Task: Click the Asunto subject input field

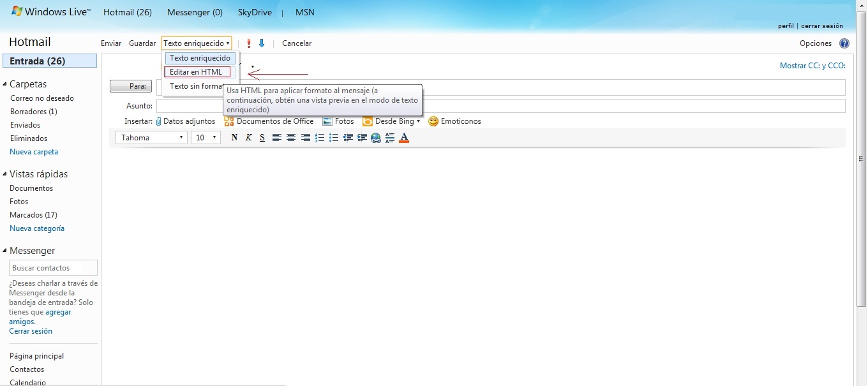Action: (501, 106)
